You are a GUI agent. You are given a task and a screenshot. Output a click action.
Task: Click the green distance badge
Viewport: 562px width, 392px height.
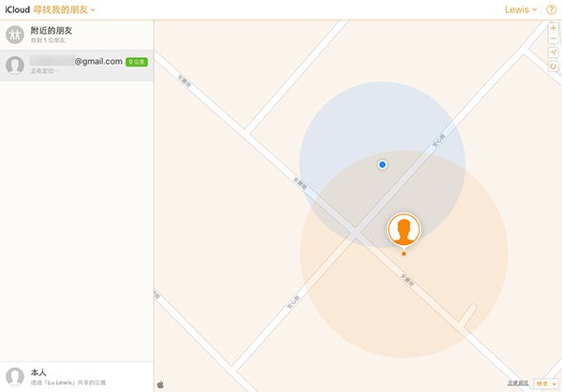click(137, 62)
